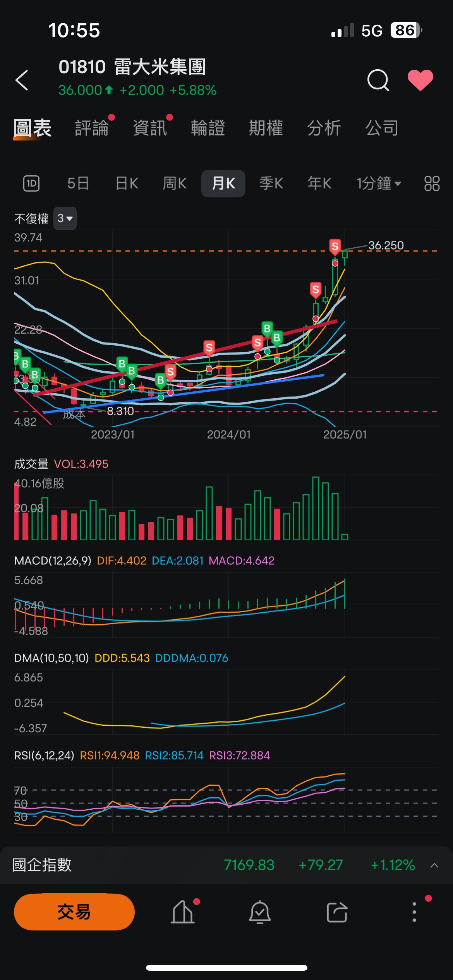Share the chart using share icon
The height and width of the screenshot is (980, 453).
pyautogui.click(x=337, y=912)
